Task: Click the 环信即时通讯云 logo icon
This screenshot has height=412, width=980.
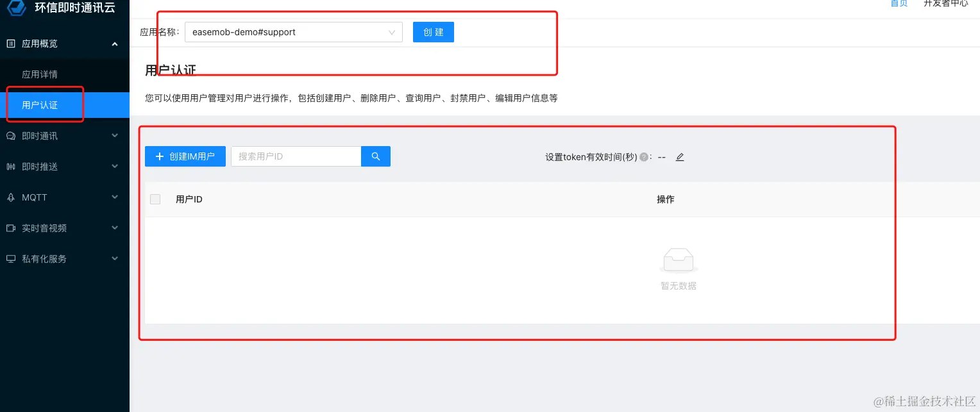Action: click(x=15, y=9)
